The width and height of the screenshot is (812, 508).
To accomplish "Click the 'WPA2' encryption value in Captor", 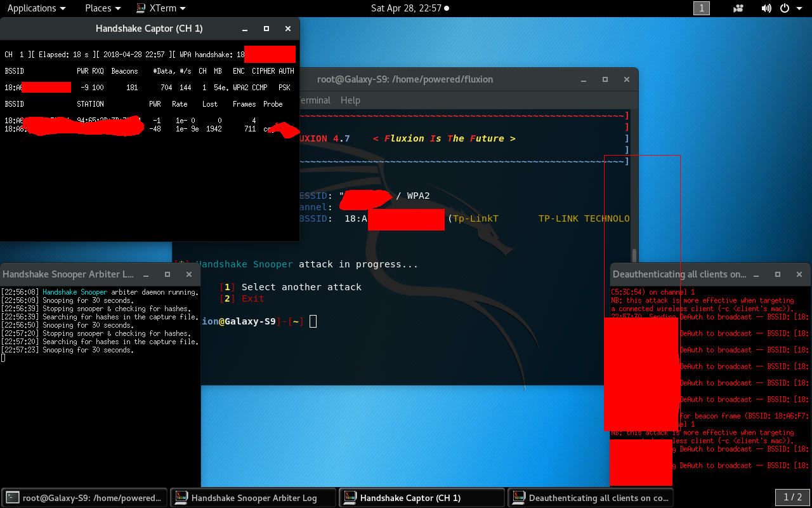I will [240, 88].
